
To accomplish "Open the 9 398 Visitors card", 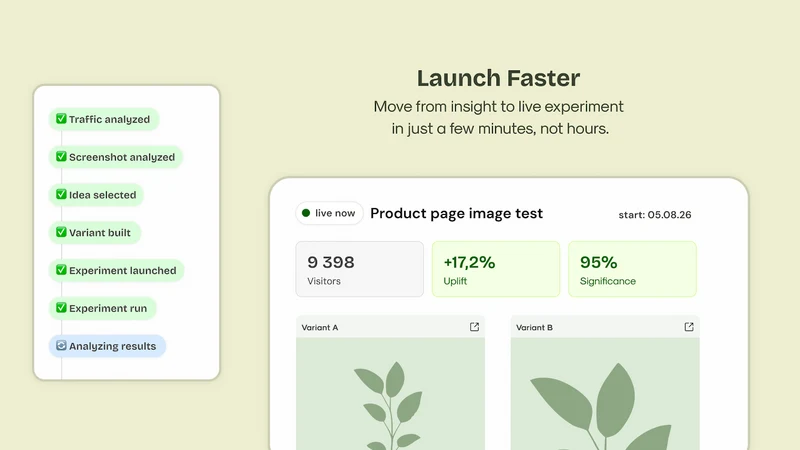I will coord(360,269).
